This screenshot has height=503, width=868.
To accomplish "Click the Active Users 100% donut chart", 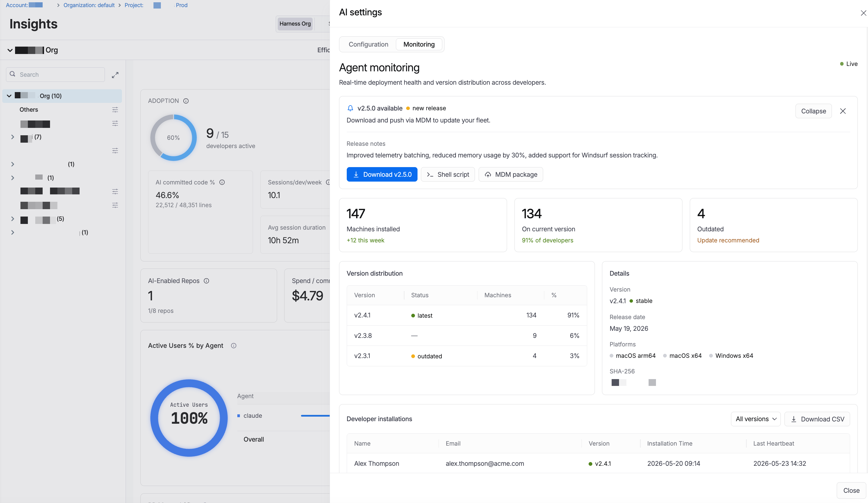I will [x=189, y=418].
